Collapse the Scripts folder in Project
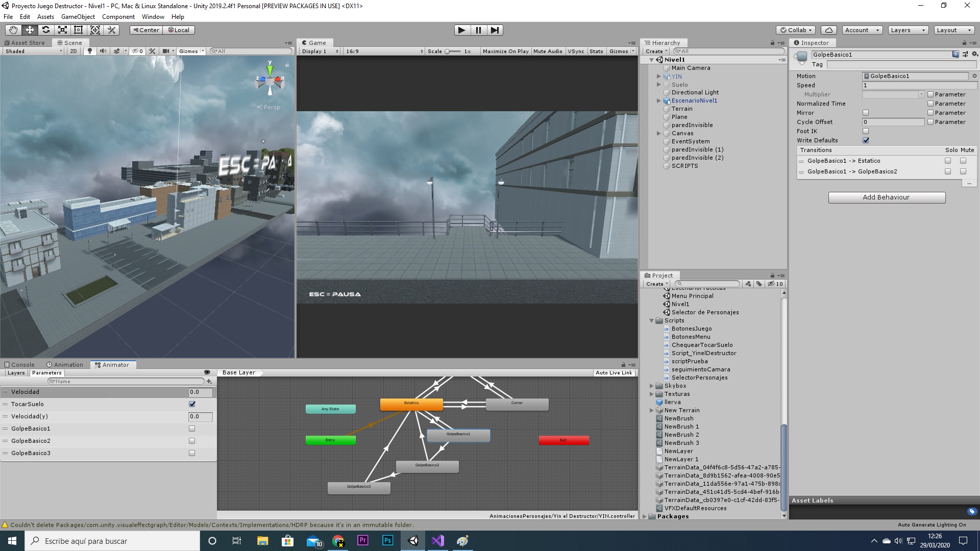 pyautogui.click(x=652, y=321)
